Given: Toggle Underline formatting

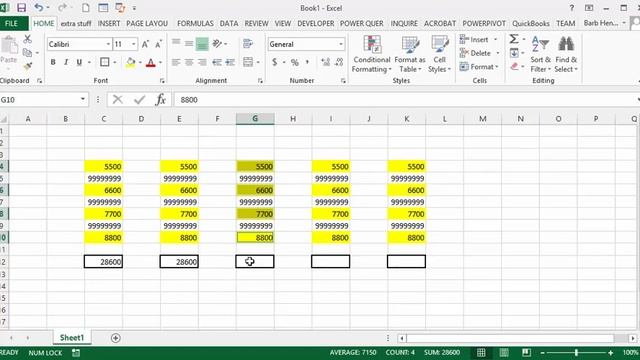Looking at the screenshot, I should tap(79, 62).
